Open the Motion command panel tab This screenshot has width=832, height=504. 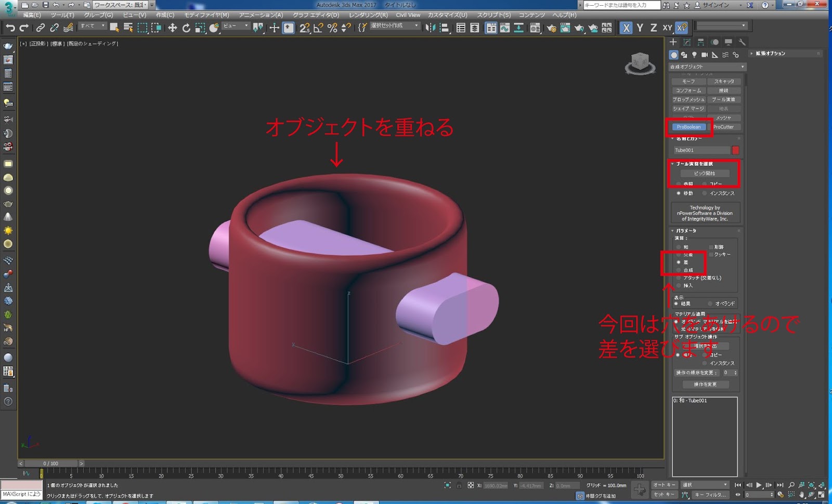point(715,42)
